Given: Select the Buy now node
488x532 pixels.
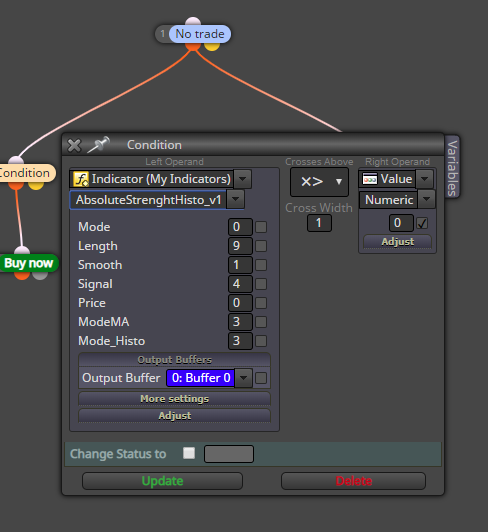Looking at the screenshot, I should coord(29,263).
